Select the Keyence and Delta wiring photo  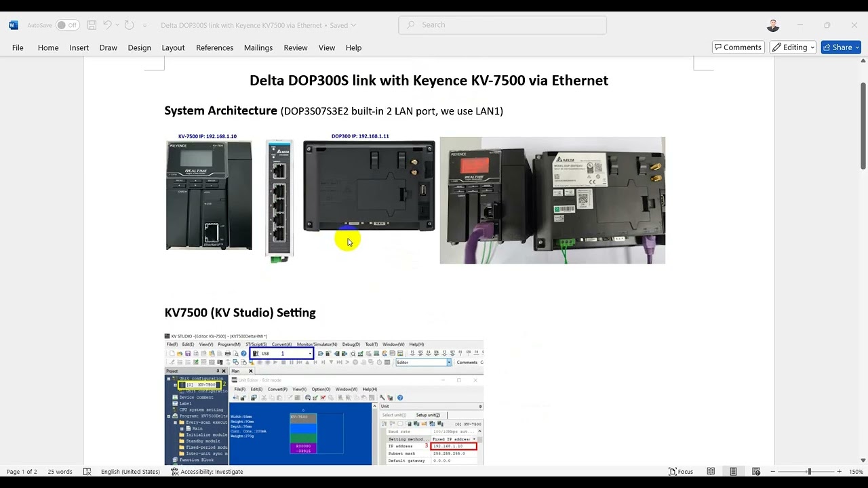coord(553,201)
